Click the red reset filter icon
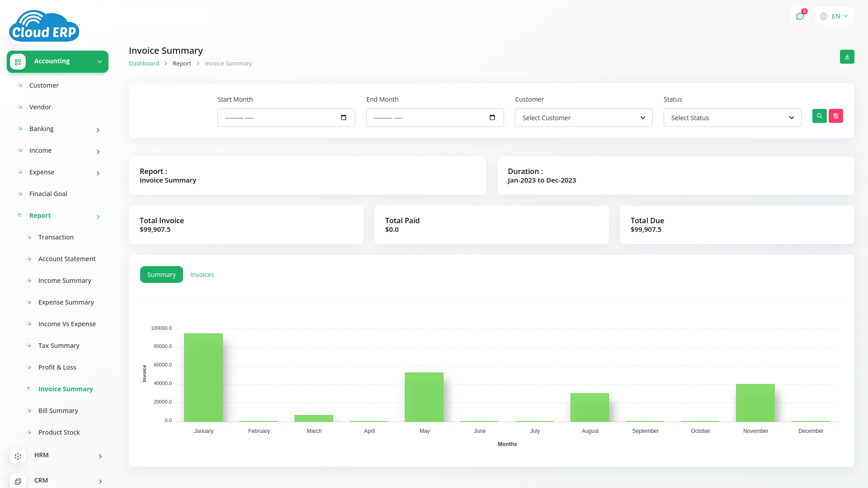The width and height of the screenshot is (868, 488). point(835,116)
